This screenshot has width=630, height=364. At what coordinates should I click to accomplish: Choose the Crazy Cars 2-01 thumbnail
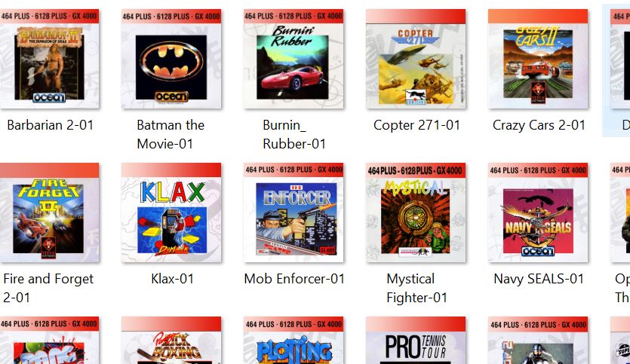(538, 59)
